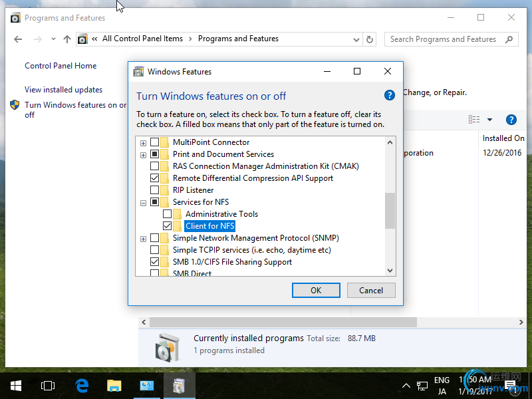Open the address bar history dropdown
The image size is (532, 399).
click(x=356, y=40)
